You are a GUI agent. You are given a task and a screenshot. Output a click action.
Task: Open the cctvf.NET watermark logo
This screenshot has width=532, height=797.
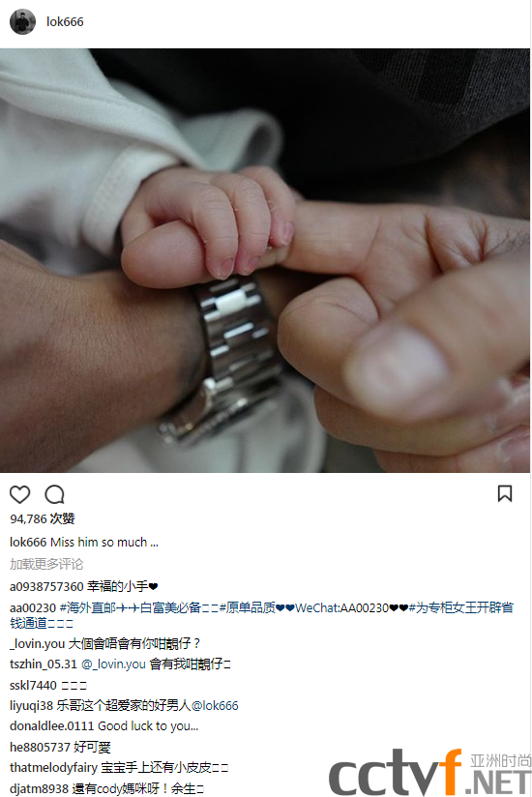click(x=429, y=773)
